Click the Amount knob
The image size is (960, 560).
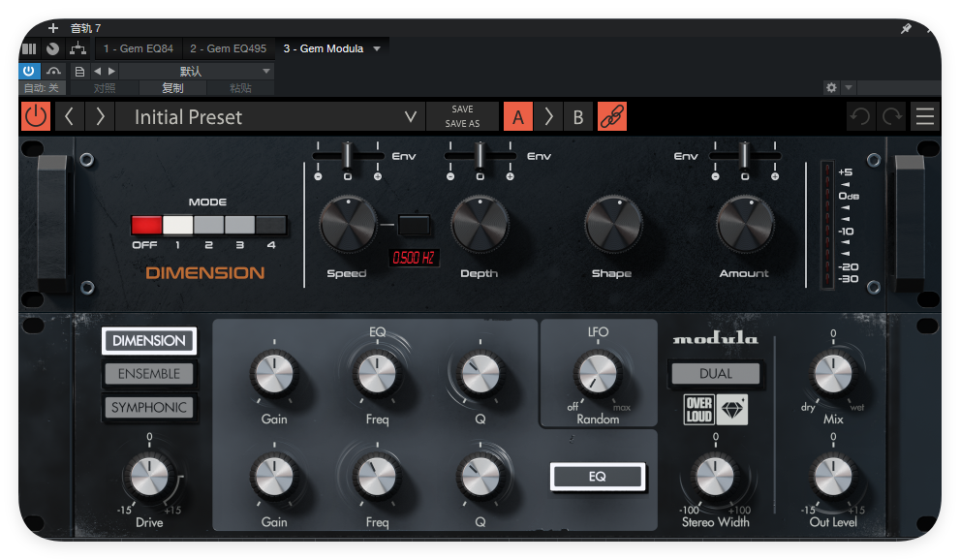[745, 225]
